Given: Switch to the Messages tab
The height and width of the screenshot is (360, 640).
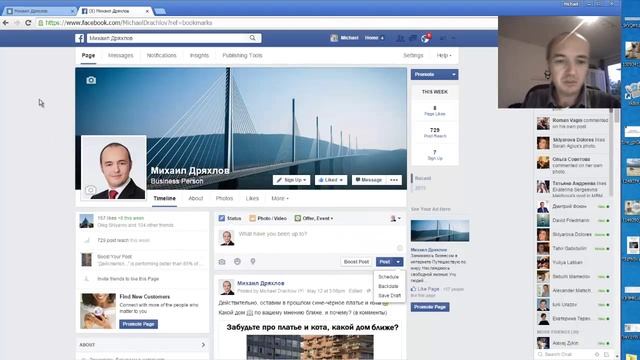Looking at the screenshot, I should click(x=120, y=56).
